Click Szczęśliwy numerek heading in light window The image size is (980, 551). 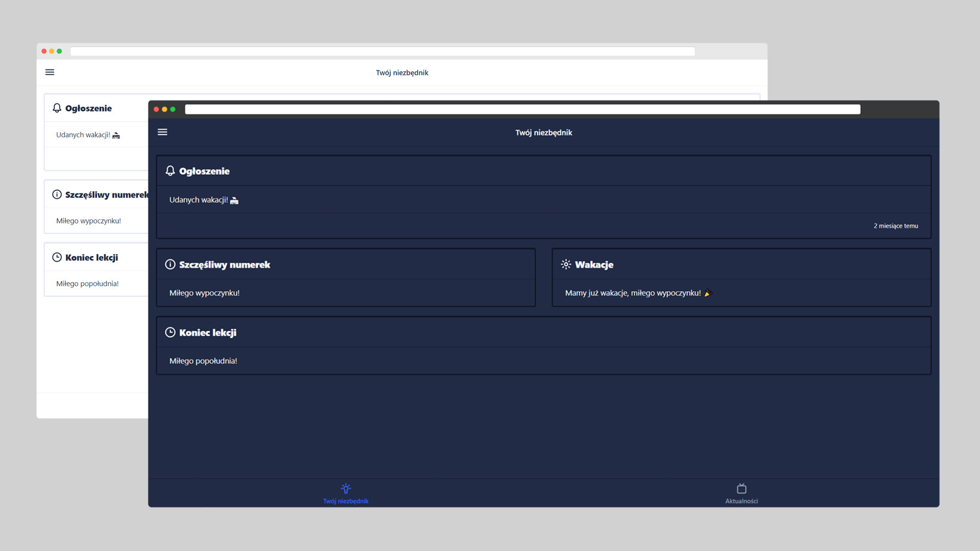[x=106, y=195]
